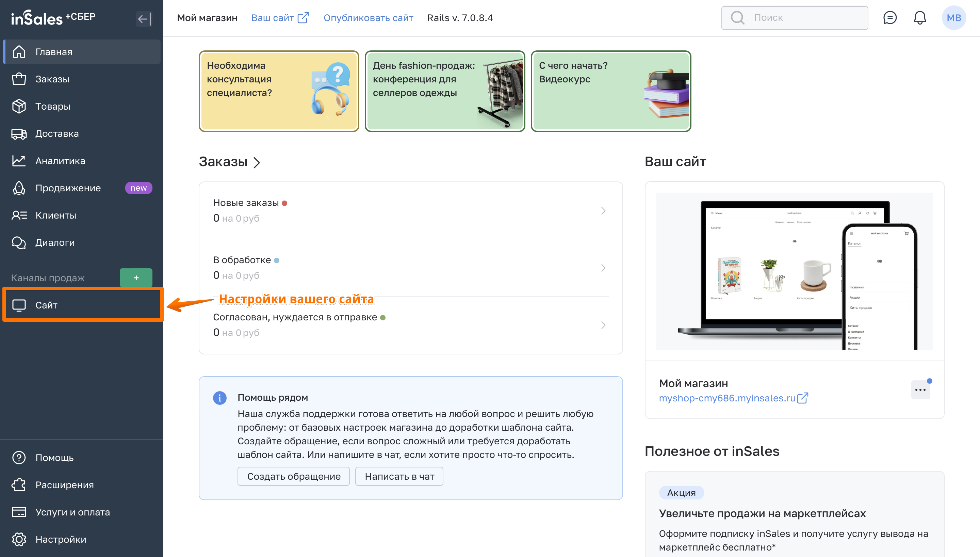Image resolution: width=980 pixels, height=557 pixels.
Task: Open Настройки in sidebar
Action: [60, 539]
